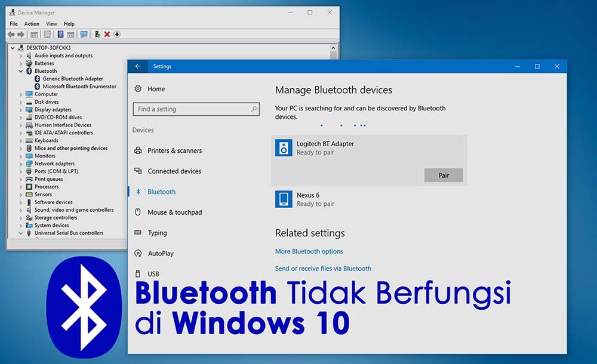Select the Nexus 6 phone device icon
597x364 pixels.
click(284, 199)
